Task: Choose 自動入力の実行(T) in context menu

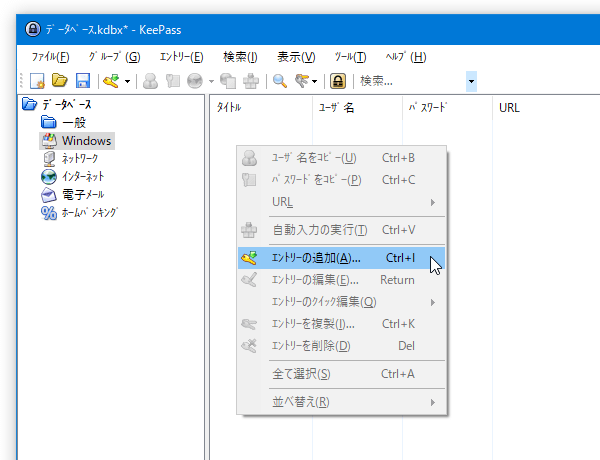Action: (341, 230)
